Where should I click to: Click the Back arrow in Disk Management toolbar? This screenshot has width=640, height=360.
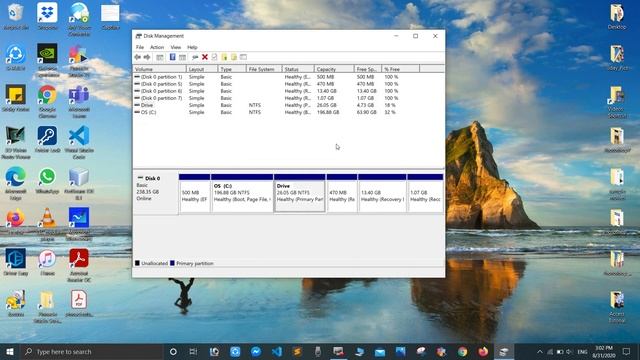pos(138,57)
